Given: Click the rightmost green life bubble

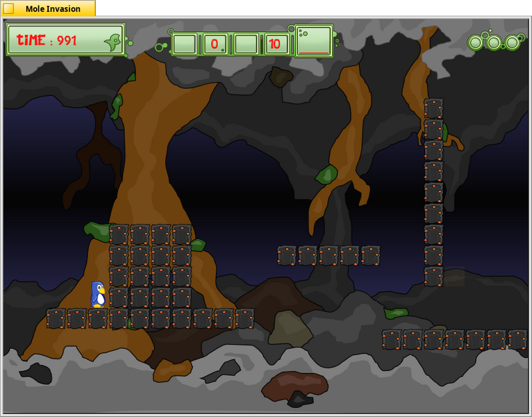Looking at the screenshot, I should pos(512,43).
